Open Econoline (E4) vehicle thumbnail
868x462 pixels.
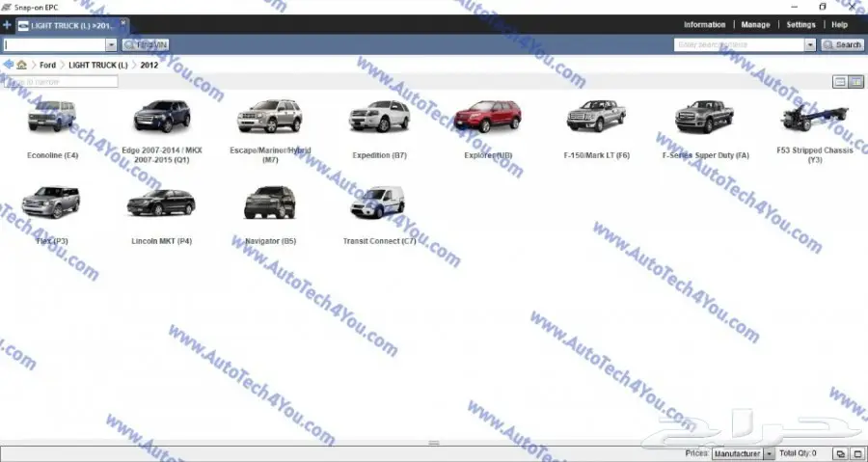pos(52,116)
